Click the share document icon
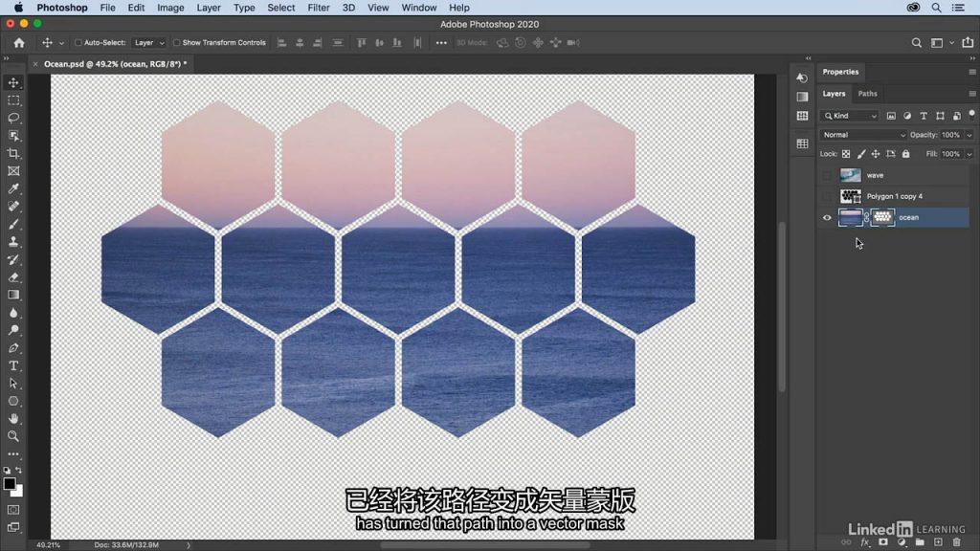Screen dimensions: 980x551 pyautogui.click(x=968, y=42)
